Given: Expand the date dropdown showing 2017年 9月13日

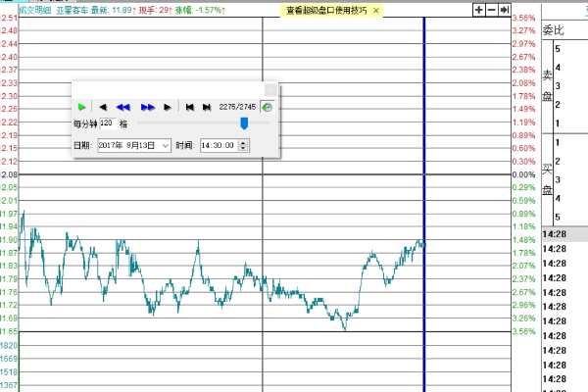Looking at the screenshot, I should [165, 145].
